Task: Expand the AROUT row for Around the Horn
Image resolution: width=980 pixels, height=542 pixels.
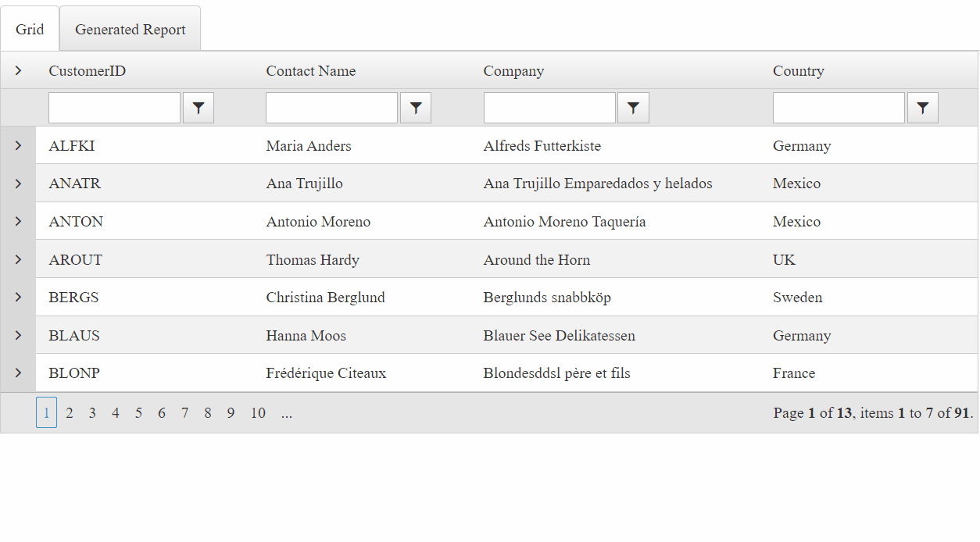Action: pos(17,259)
